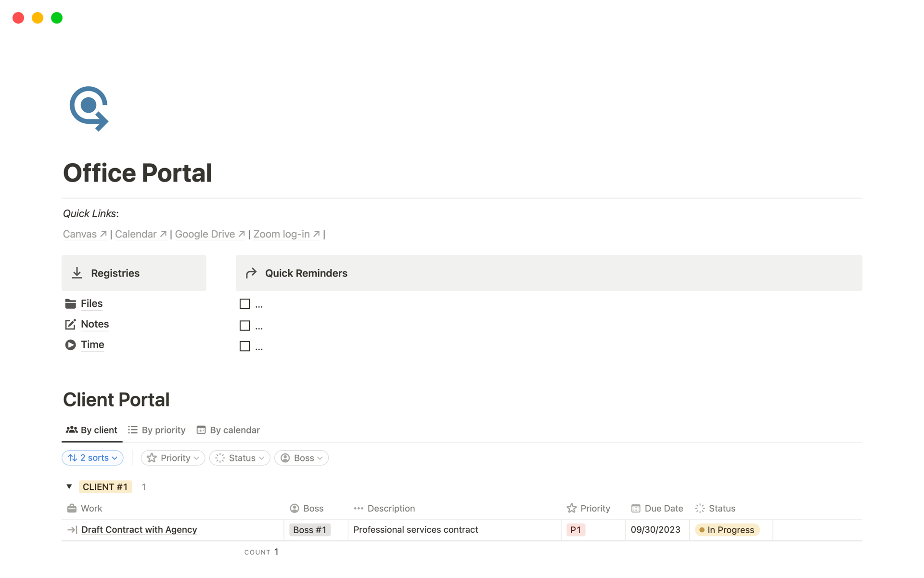
Task: Switch to the By calendar tab
Action: point(229,430)
